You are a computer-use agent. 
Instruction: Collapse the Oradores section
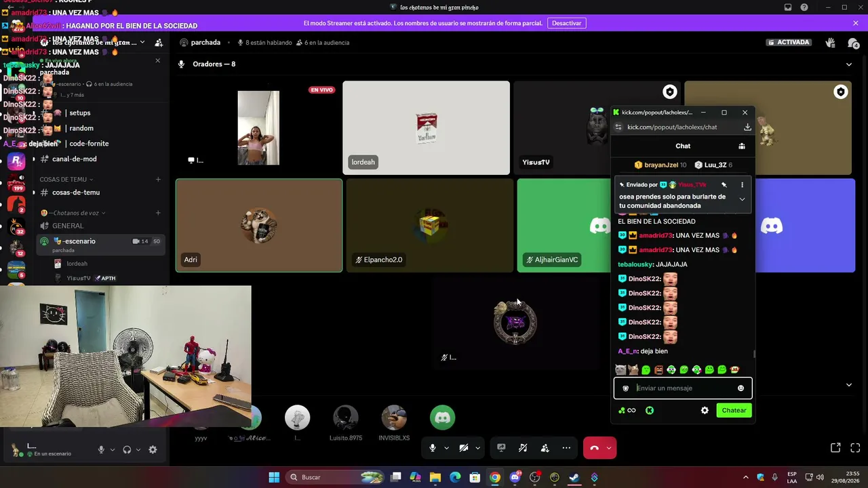(849, 64)
